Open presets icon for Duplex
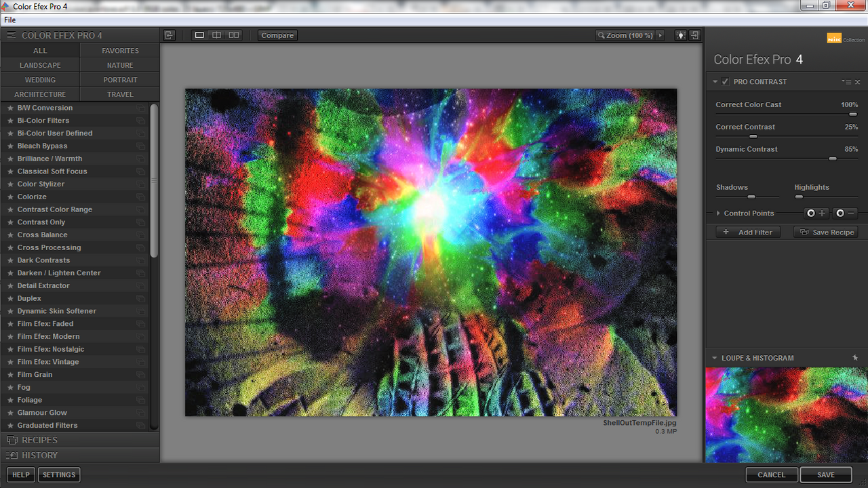This screenshot has width=868, height=488. tap(140, 298)
